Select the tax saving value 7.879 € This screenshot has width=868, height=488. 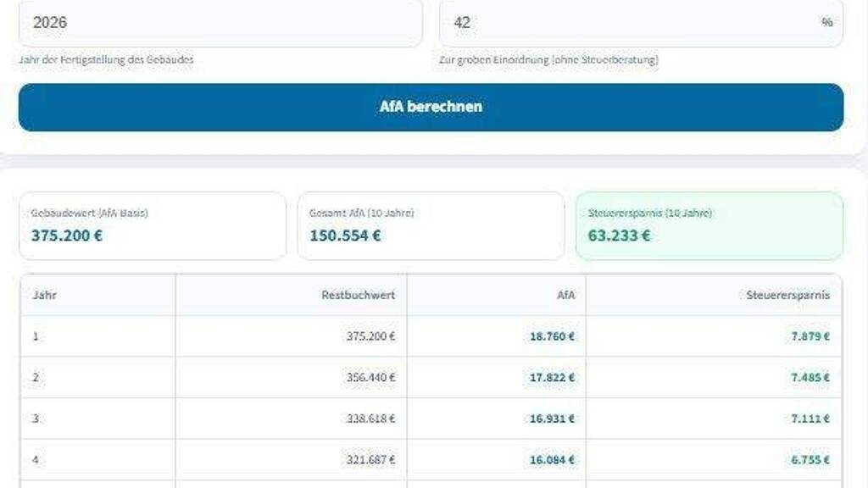point(810,336)
